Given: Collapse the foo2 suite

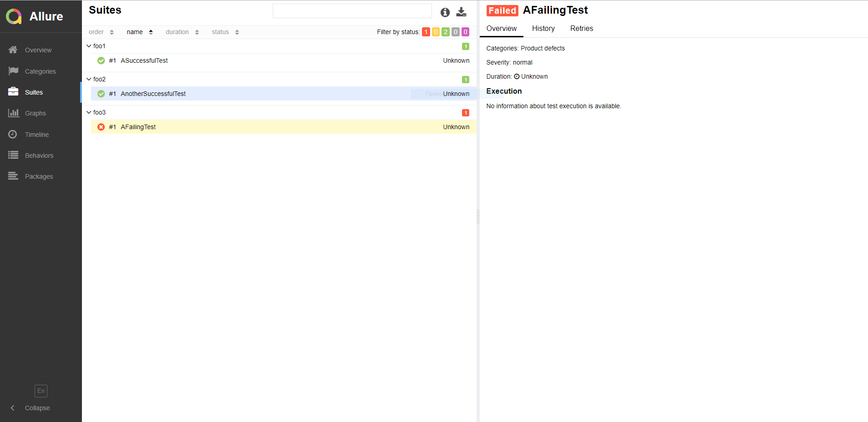Looking at the screenshot, I should point(89,79).
